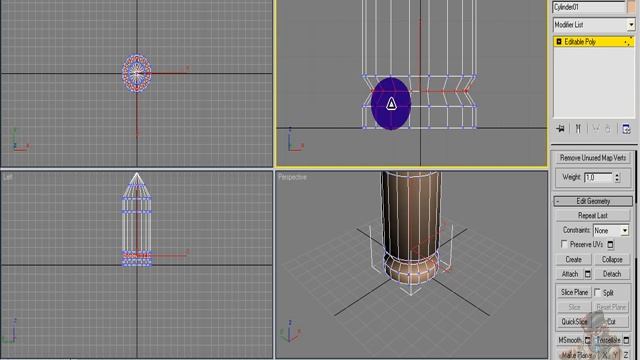This screenshot has height=360, width=640.
Task: Click the Cut button
Action: point(611,322)
